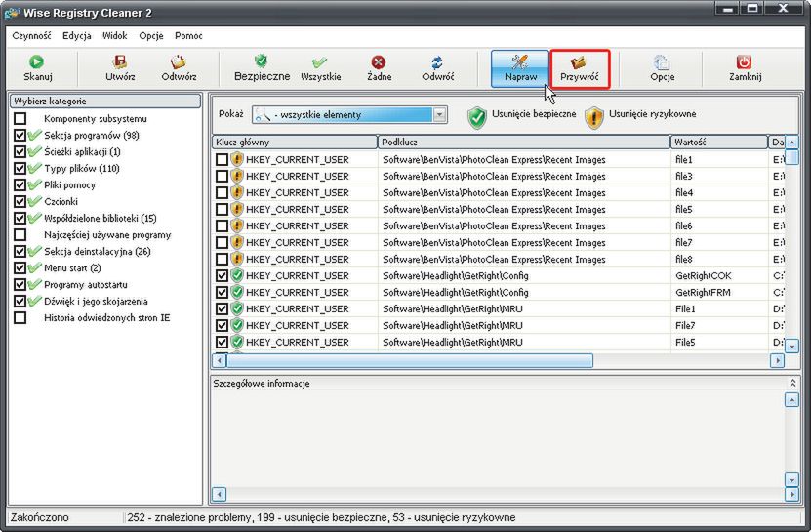This screenshot has height=532, width=811.
Task: Uncheck the GetRightCOK entry checkbox
Action: click(x=222, y=275)
